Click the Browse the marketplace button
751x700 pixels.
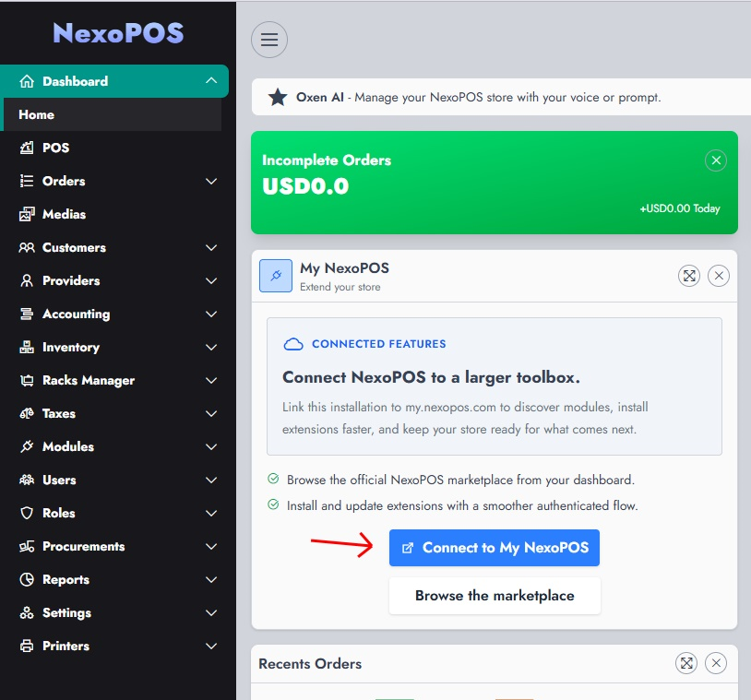click(x=495, y=596)
